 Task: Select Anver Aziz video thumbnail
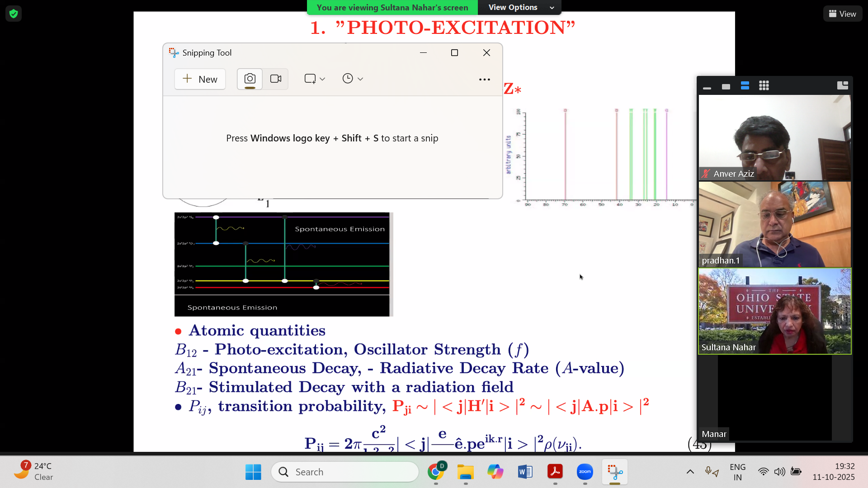774,138
